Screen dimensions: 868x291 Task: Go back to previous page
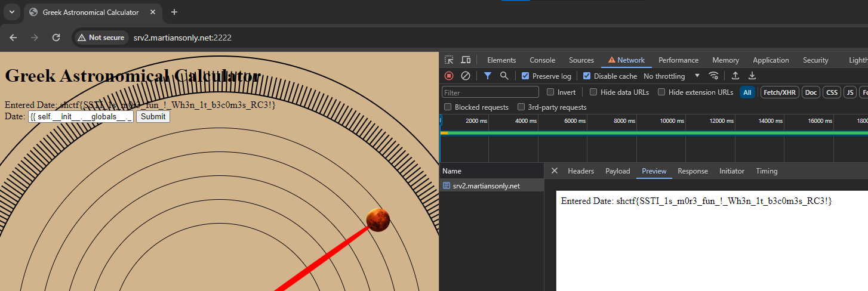tap(13, 38)
